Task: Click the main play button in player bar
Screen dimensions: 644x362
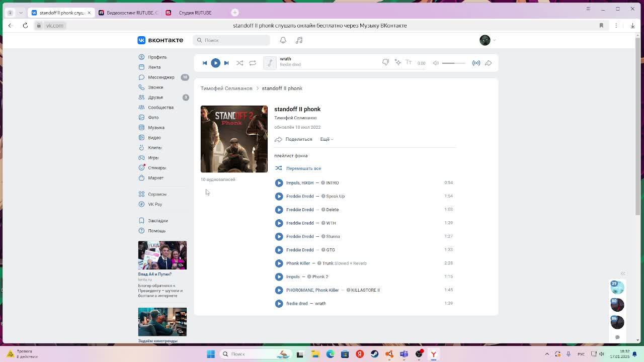Action: (215, 63)
